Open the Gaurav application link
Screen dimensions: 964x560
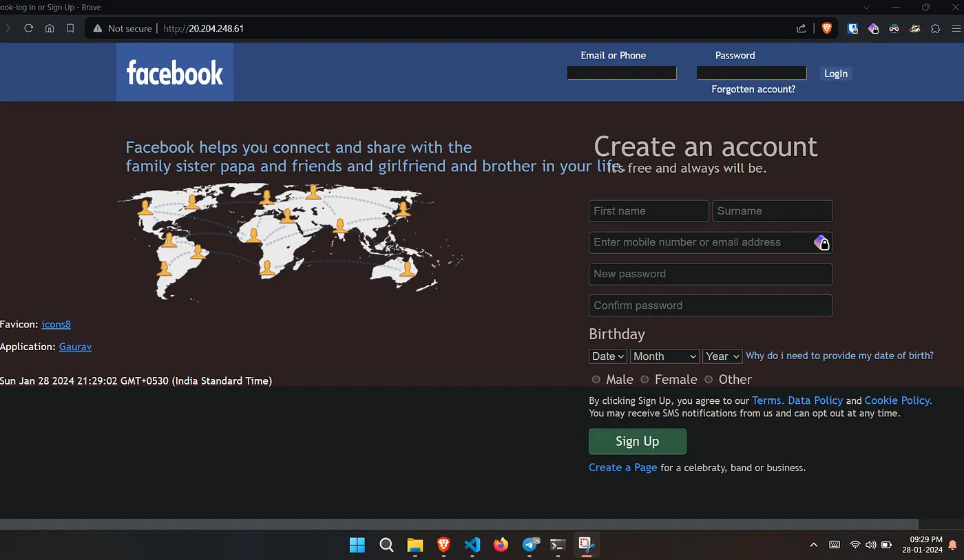coord(76,347)
